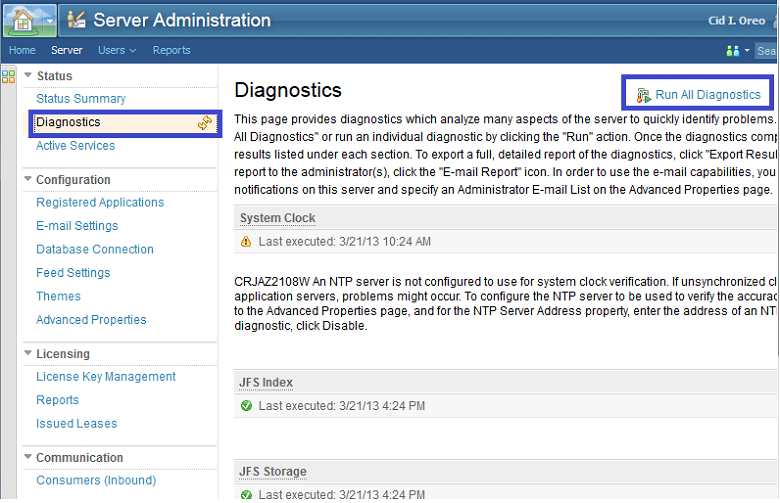
Task: Click the Server Administration title icon
Action: click(75, 20)
